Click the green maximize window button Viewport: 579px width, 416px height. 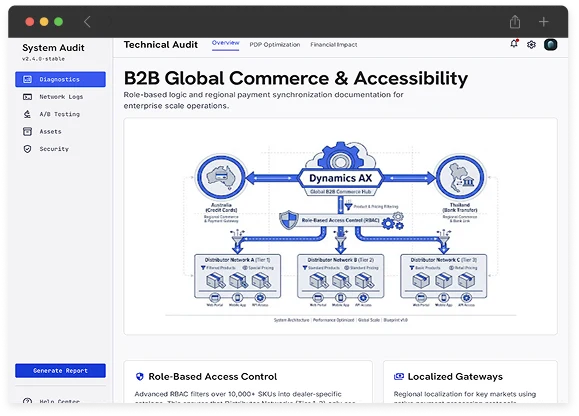tap(58, 22)
